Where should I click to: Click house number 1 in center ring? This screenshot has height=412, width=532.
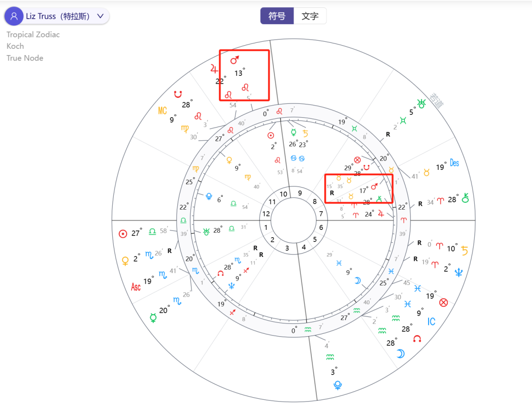(x=266, y=227)
